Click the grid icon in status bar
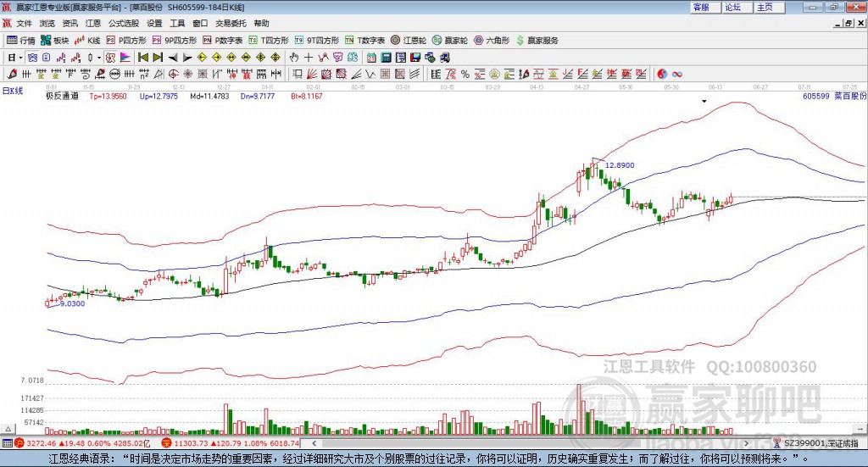Screen dimensions: 868x467 pyautogui.click(x=7, y=443)
